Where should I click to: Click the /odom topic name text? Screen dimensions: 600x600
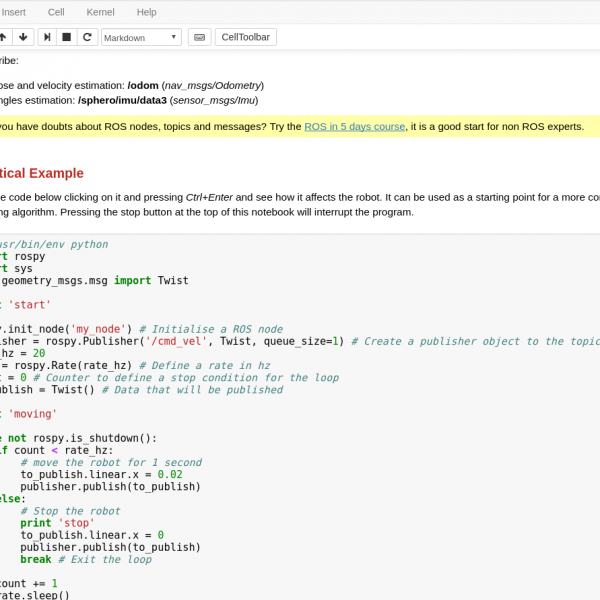point(143,85)
